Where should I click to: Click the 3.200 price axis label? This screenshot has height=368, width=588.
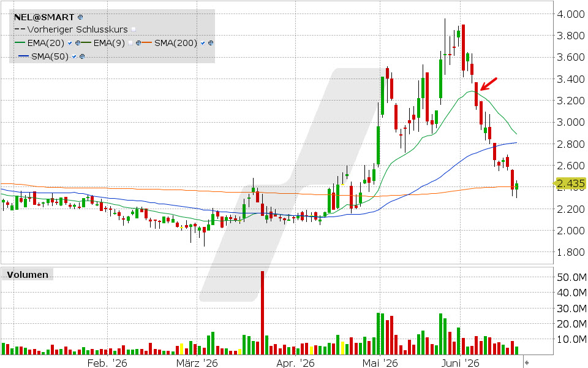571,101
